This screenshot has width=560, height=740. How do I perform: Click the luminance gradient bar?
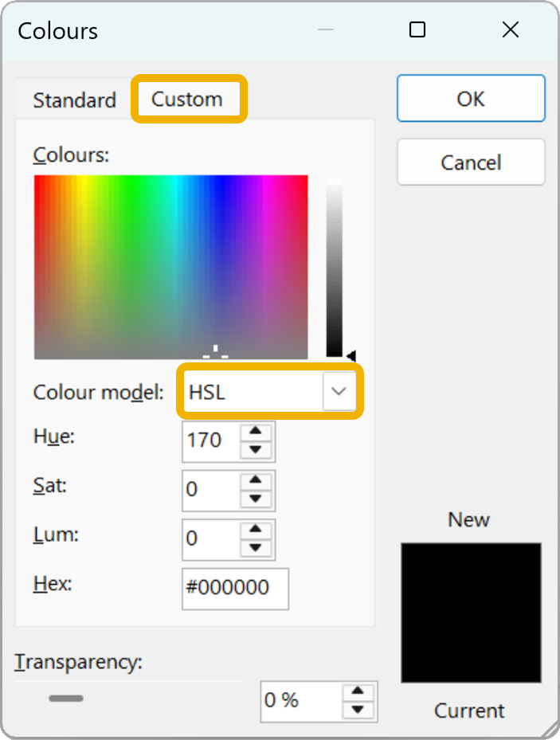pyautogui.click(x=334, y=268)
